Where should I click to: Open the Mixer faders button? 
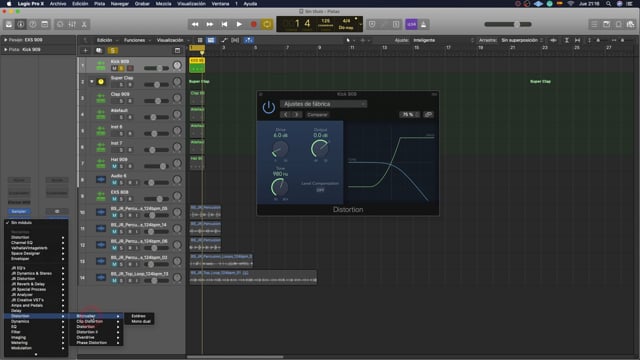point(72,24)
